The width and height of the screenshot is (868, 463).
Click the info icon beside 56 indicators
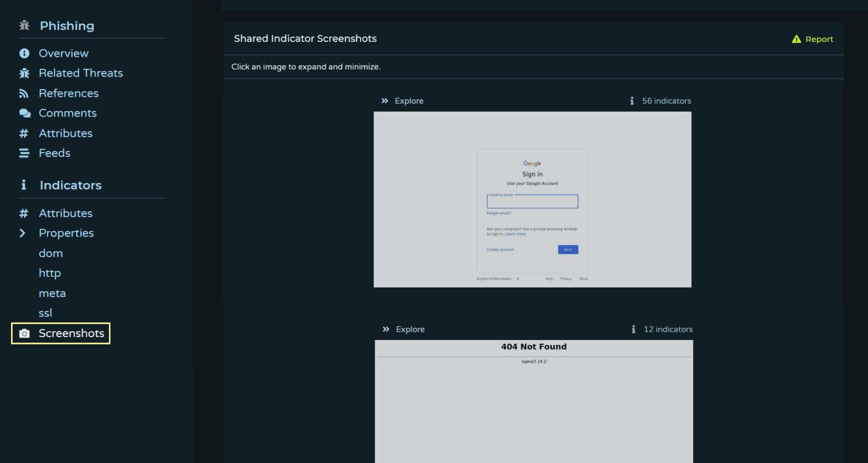pos(632,101)
